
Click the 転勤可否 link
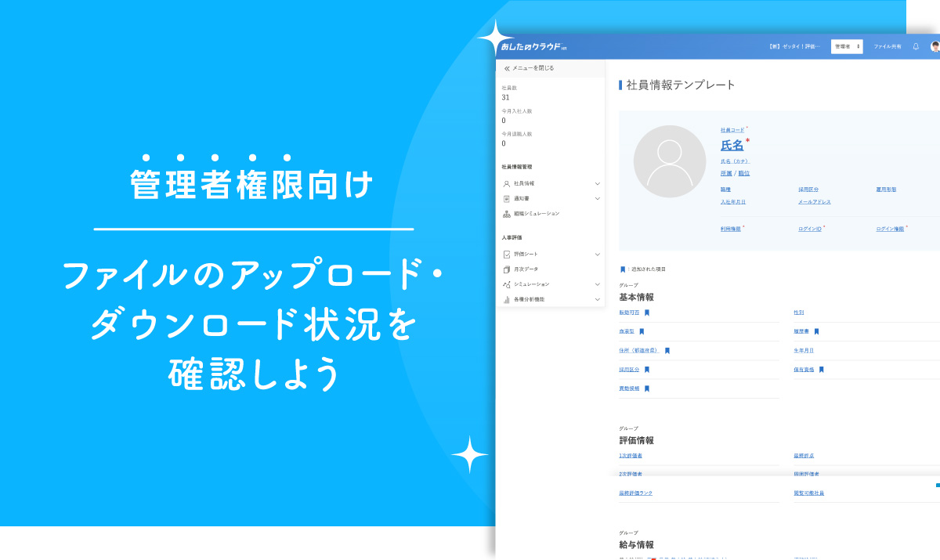tap(629, 313)
